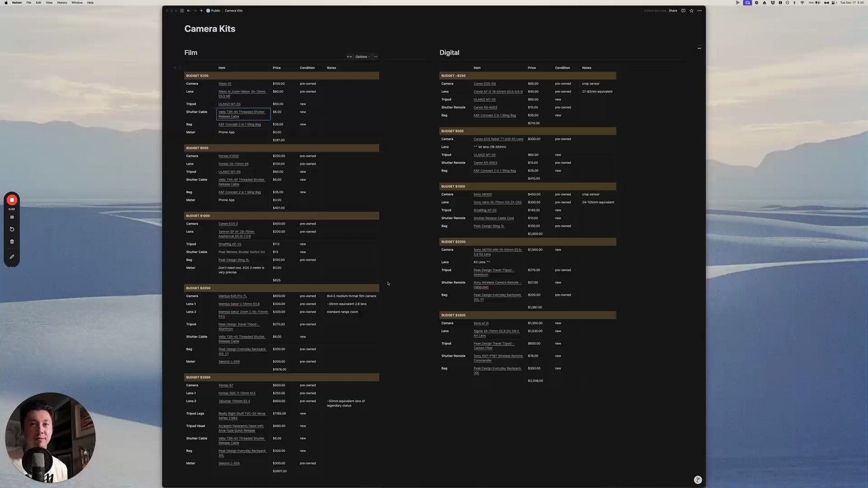Screen dimensions: 868x488
Task: Open the Sony a7 III link
Action: pyautogui.click(x=481, y=324)
